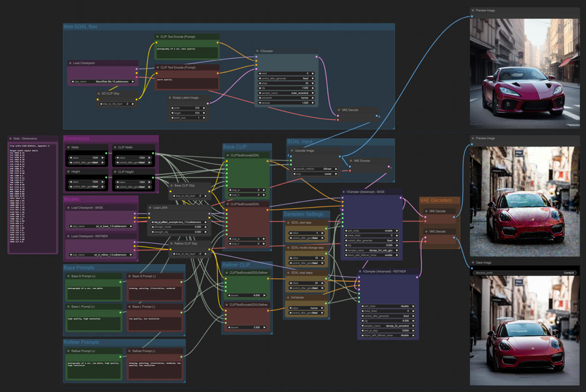
Task: Open the sampler_name dropdown showing euler_ancestral
Action: (287, 93)
